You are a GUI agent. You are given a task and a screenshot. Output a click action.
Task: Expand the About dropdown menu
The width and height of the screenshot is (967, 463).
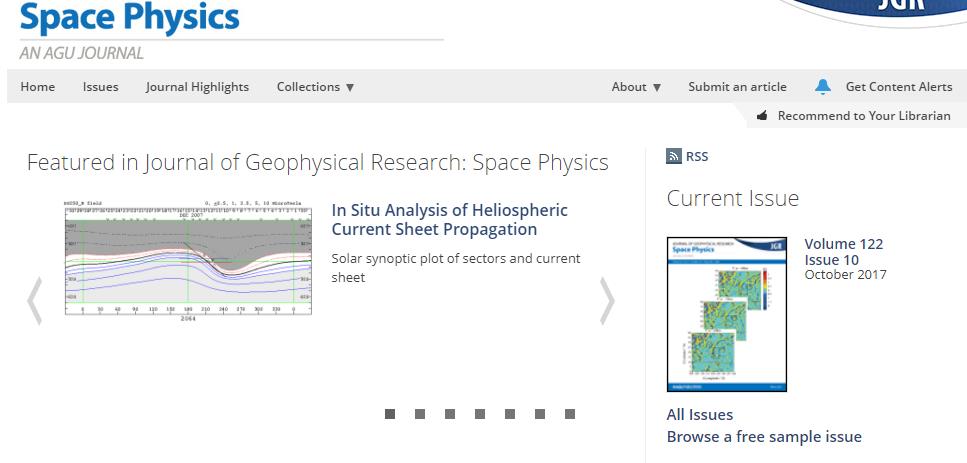(636, 87)
